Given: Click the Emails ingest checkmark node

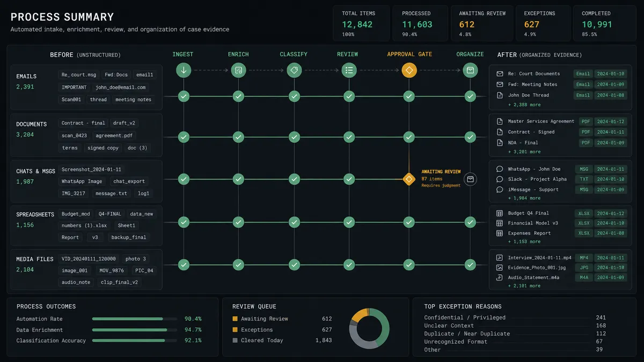Looking at the screenshot, I should 184,97.
